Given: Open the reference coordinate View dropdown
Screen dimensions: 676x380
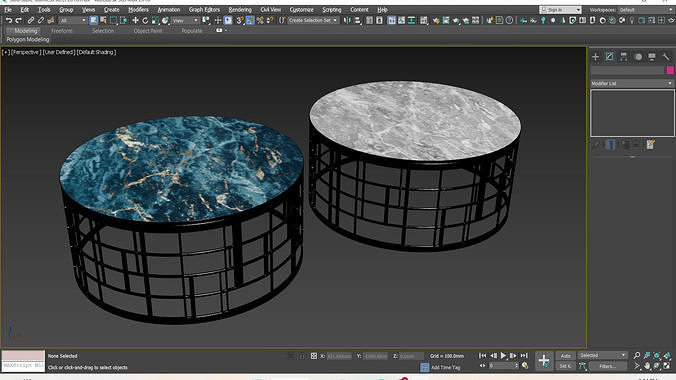Looking at the screenshot, I should (185, 20).
